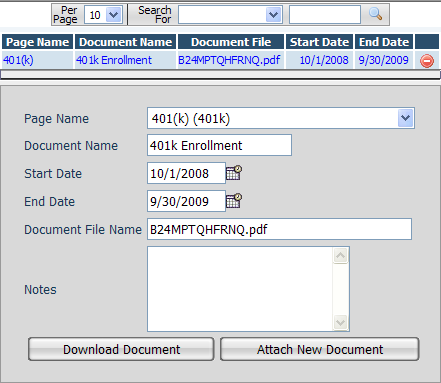Sort by Page Name column header
441x383 pixels.
[x=37, y=42]
